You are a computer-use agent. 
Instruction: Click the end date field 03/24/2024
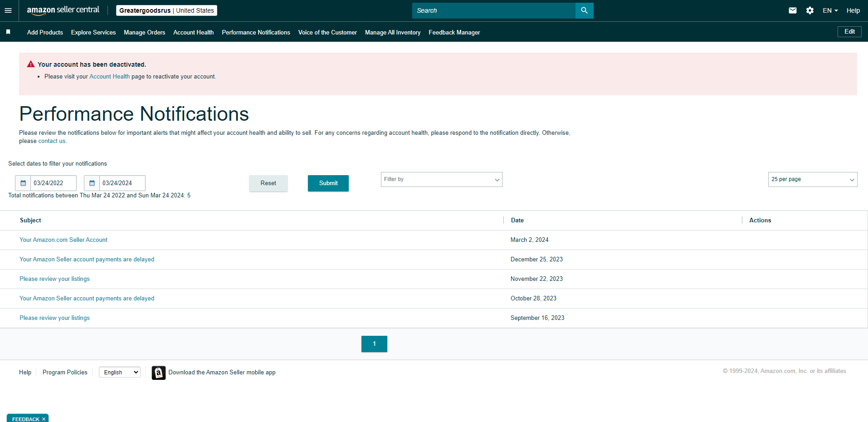point(122,183)
